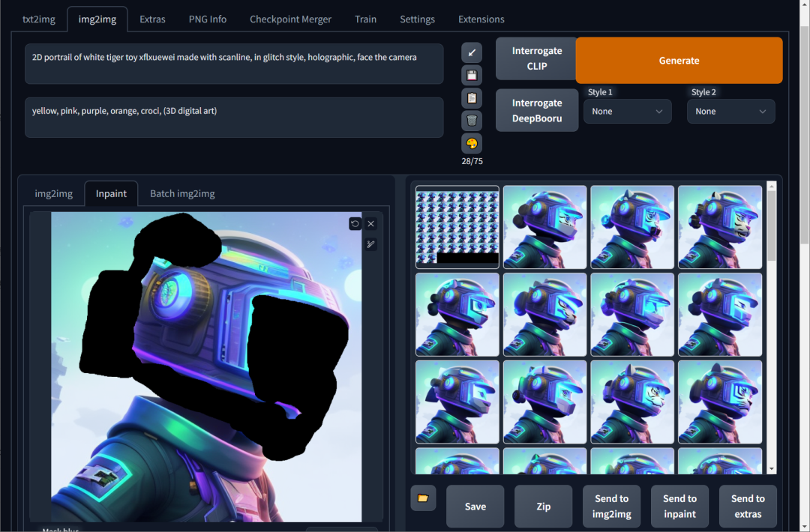Screen dimensions: 810x532
Task: Switch to the Batch img2img sub-tab
Action: tap(182, 193)
